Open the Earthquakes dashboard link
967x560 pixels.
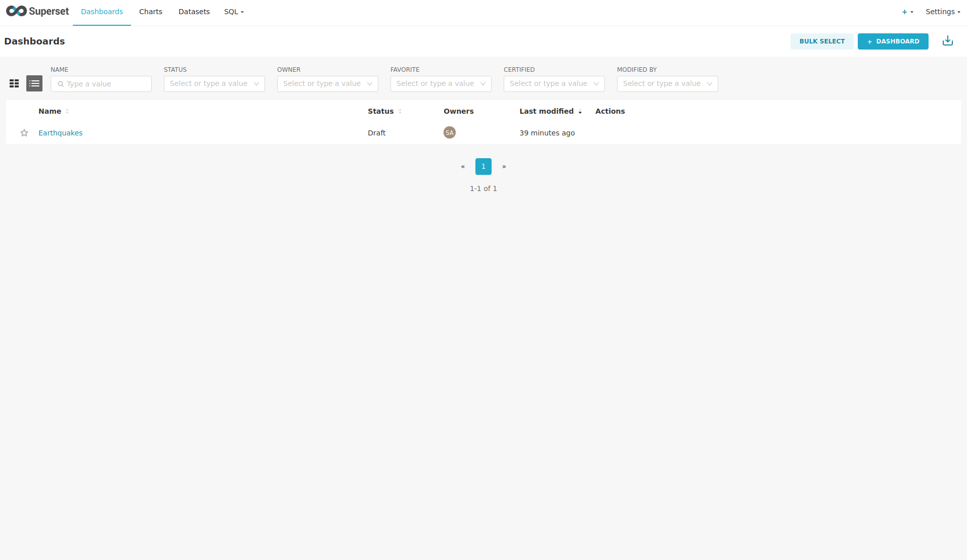[x=60, y=133]
